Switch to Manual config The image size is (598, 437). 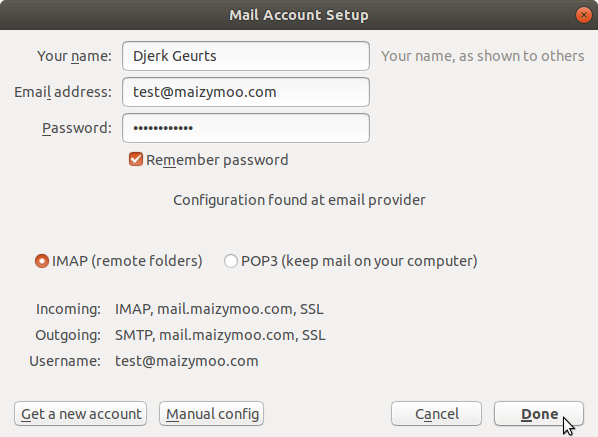click(x=211, y=414)
